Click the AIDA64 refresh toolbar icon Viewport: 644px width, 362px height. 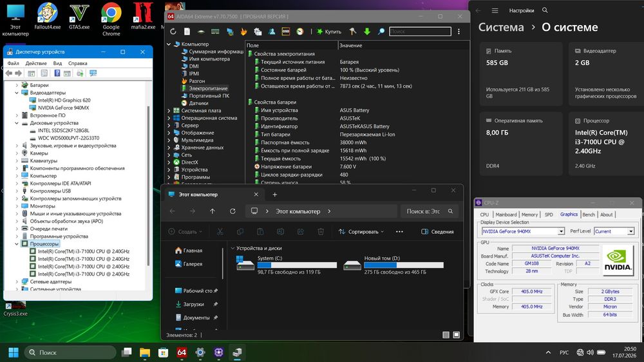(173, 31)
